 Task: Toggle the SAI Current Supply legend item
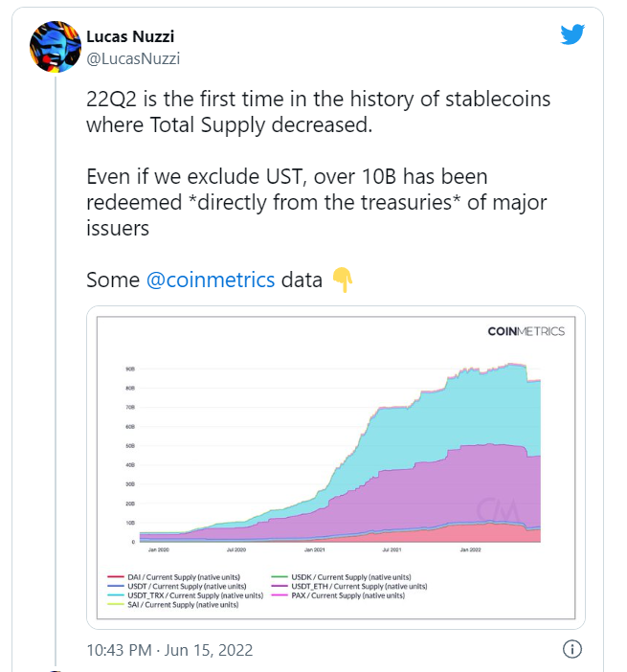pos(172,605)
